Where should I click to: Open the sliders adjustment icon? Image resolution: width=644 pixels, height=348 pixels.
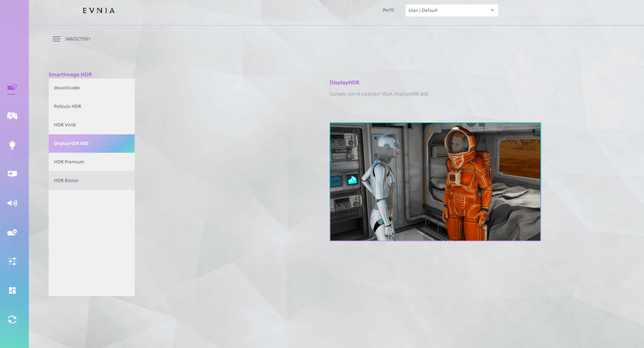point(12,261)
